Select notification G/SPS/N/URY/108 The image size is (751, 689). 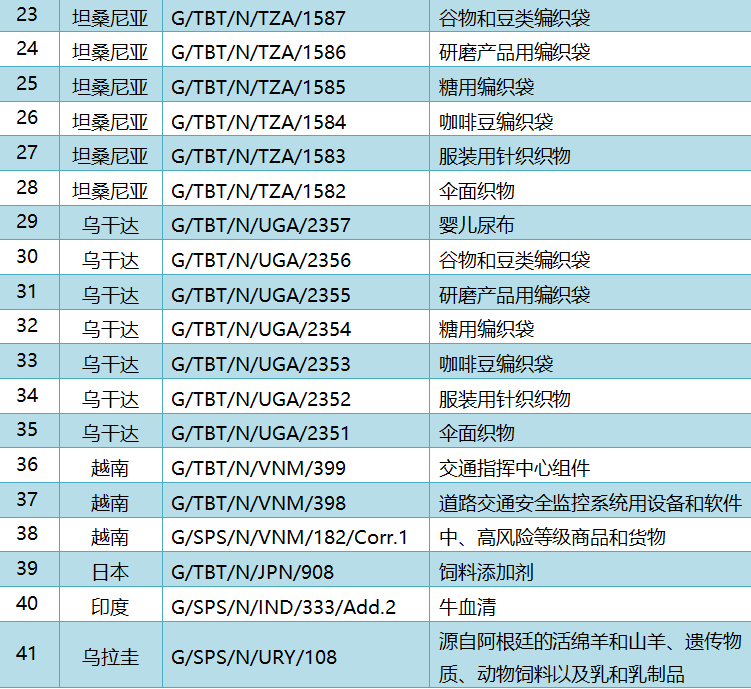(254, 657)
